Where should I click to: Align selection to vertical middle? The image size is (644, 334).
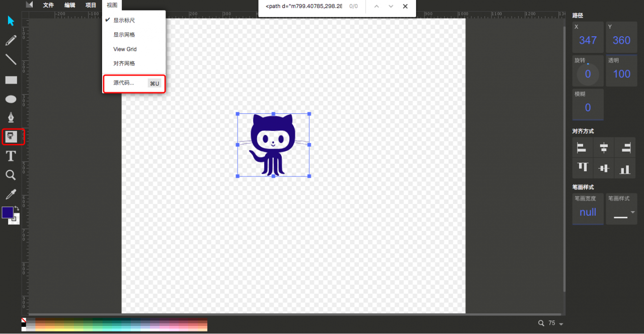[604, 168]
